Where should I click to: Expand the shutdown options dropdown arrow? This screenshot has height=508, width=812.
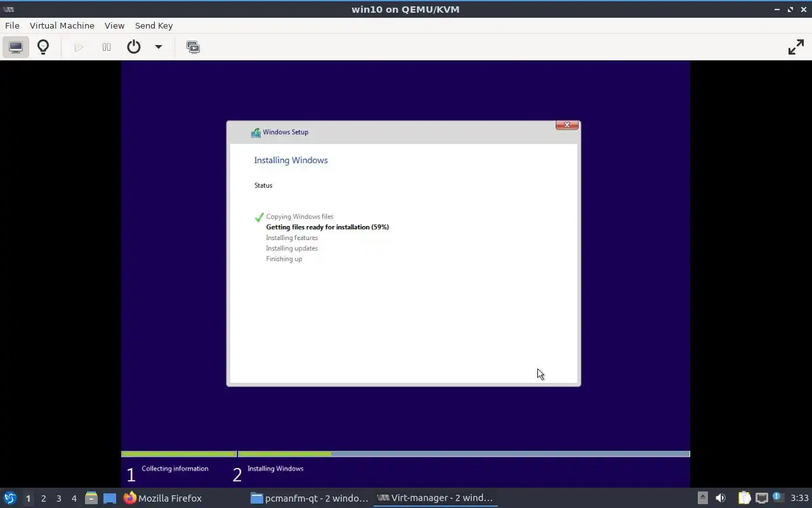click(159, 47)
